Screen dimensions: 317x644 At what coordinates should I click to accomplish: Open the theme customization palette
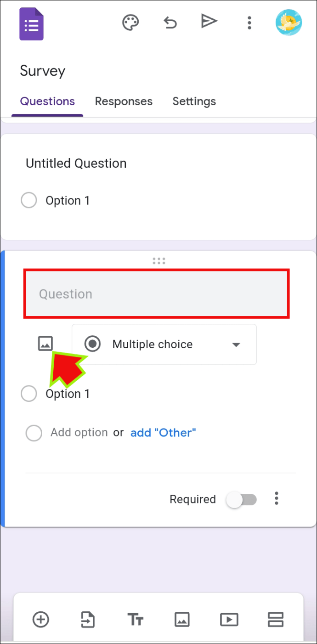[x=130, y=22]
